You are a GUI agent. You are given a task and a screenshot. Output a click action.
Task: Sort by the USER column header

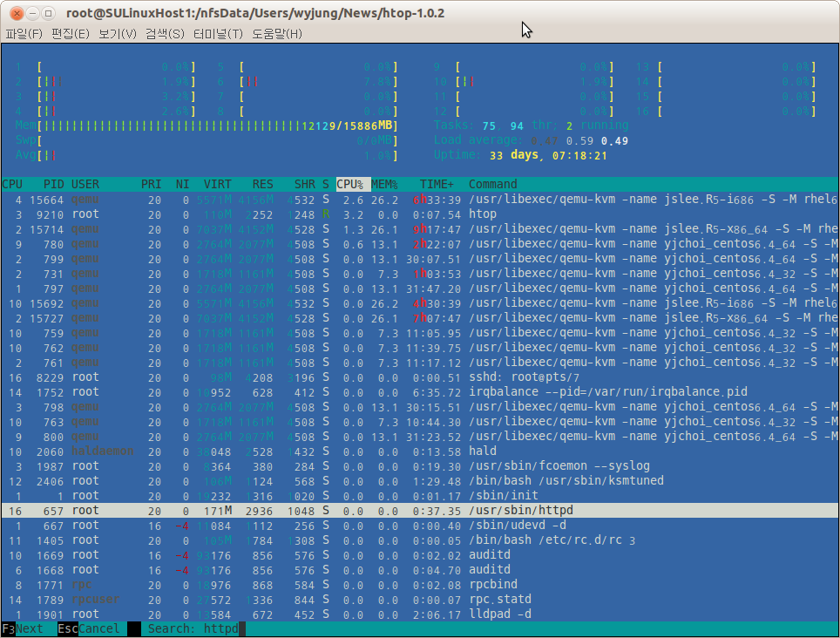pos(85,184)
